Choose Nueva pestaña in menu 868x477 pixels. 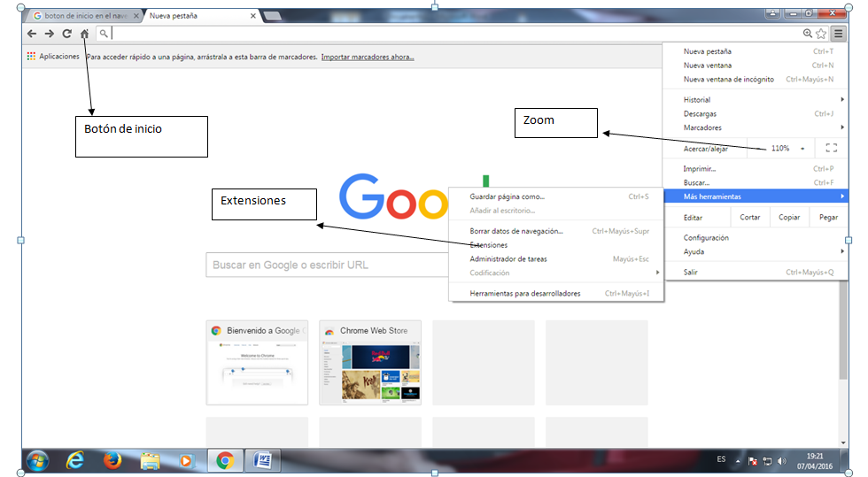click(x=756, y=51)
